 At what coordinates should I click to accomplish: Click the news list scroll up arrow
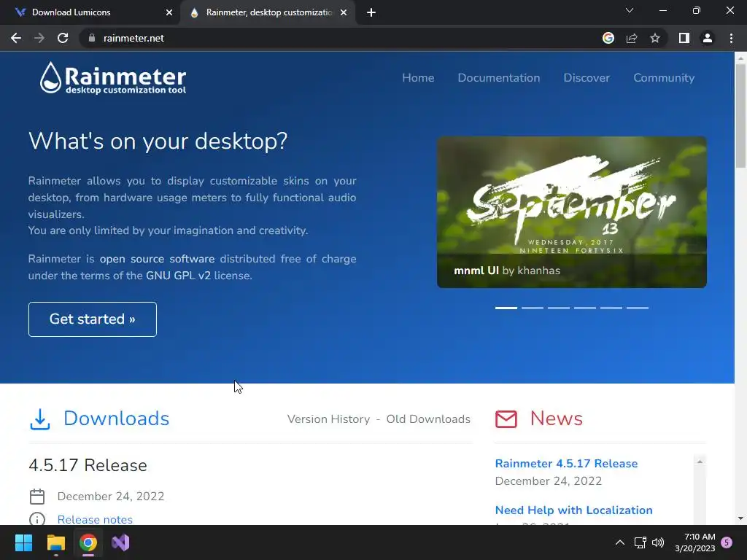(700, 462)
